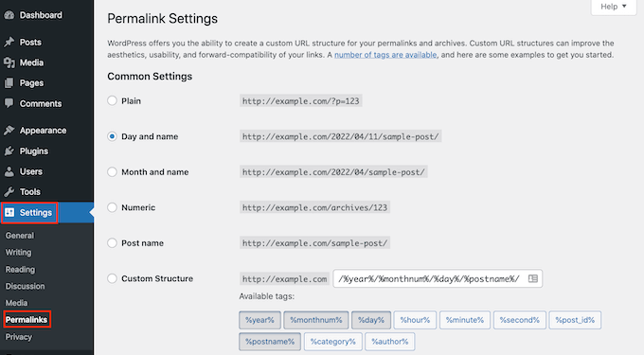Click the Month and name example URL
This screenshot has width=644, height=355.
click(x=333, y=172)
